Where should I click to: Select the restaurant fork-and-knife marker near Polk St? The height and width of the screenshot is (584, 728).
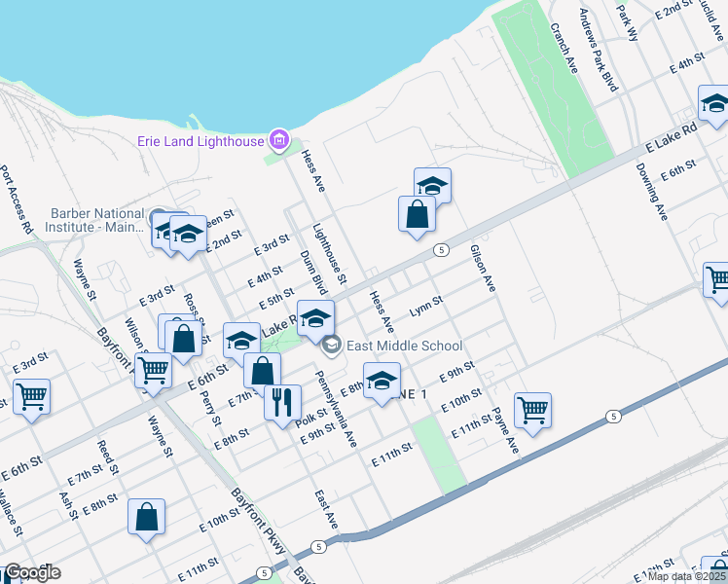(x=282, y=401)
